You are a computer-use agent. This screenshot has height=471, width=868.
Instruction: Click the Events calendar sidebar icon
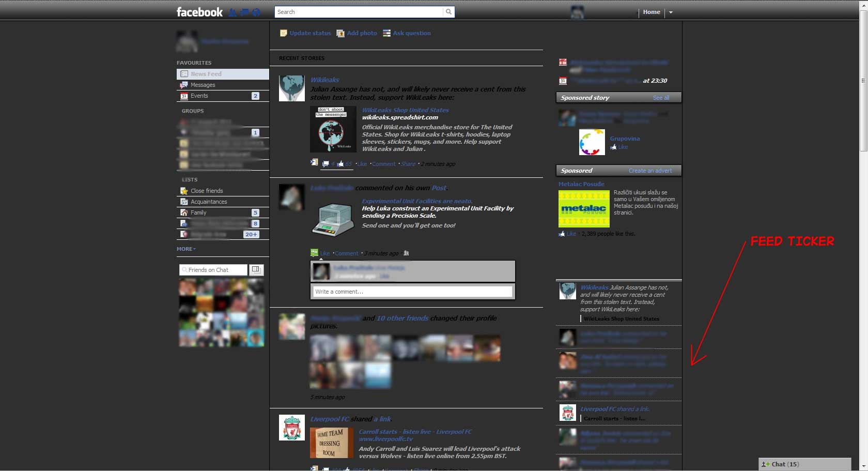184,96
